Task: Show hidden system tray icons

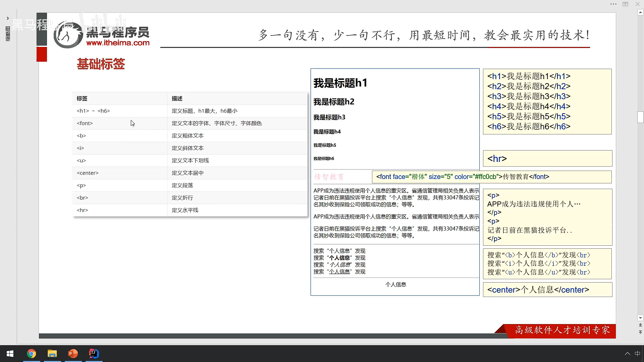Action: click(627, 354)
